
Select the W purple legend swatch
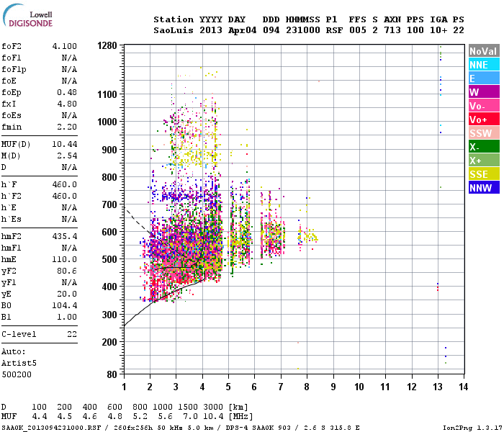(x=484, y=92)
